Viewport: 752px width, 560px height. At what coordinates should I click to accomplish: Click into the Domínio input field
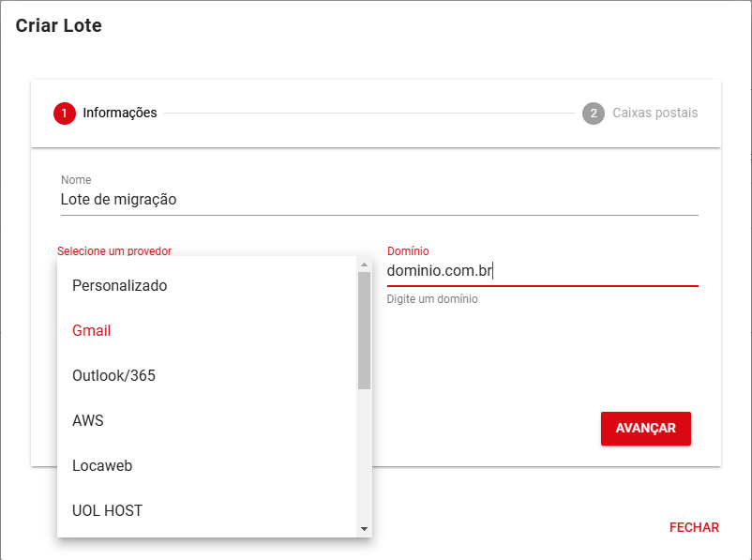[542, 271]
